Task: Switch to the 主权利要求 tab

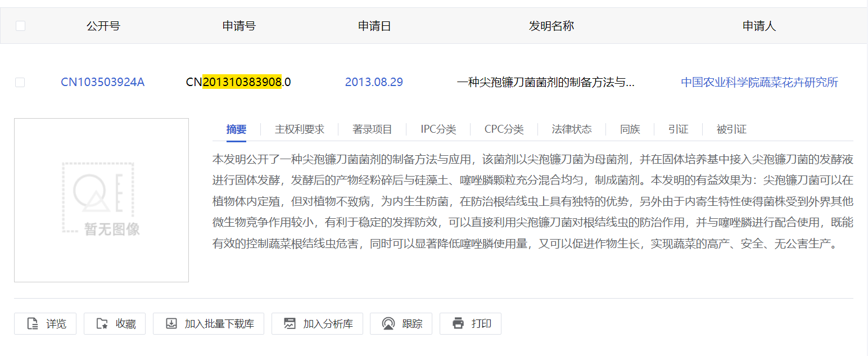Action: 299,129
